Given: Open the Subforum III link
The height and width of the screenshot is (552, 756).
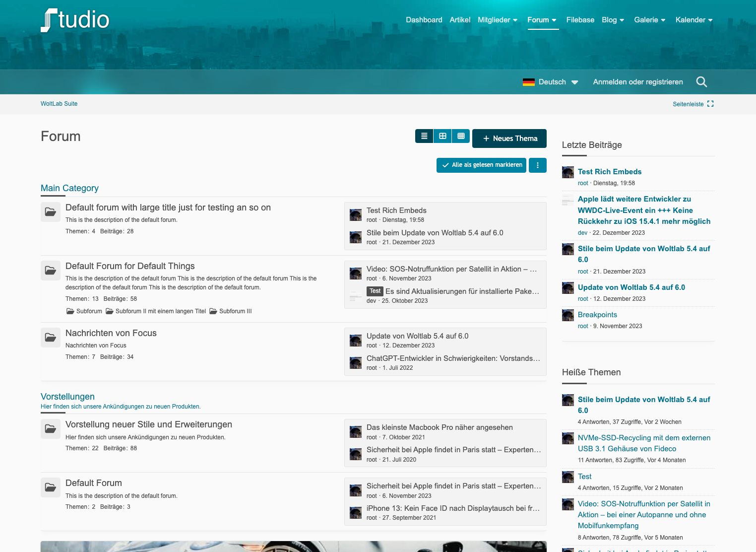Looking at the screenshot, I should click(235, 311).
